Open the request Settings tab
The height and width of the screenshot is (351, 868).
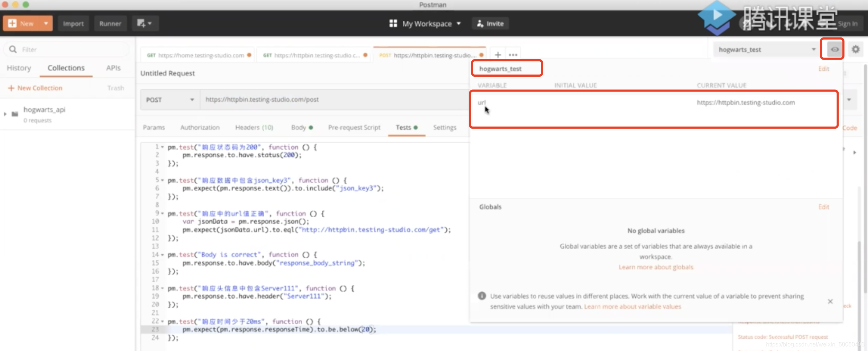(445, 128)
